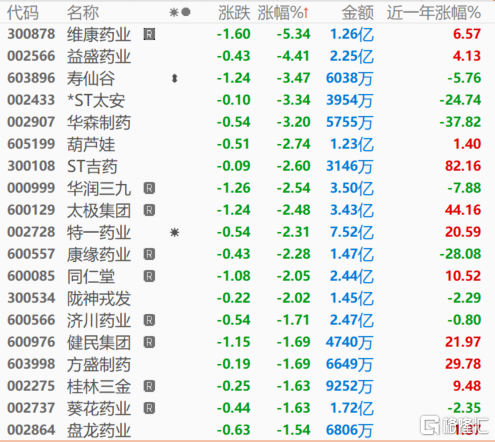Click the star marker in 特一药业 row
495x442 pixels.
175,232
